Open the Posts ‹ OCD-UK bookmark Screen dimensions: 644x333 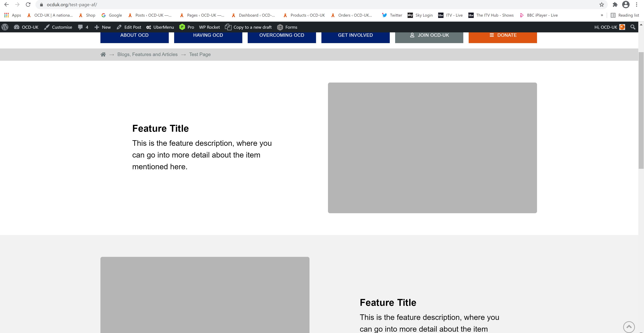[x=150, y=15]
